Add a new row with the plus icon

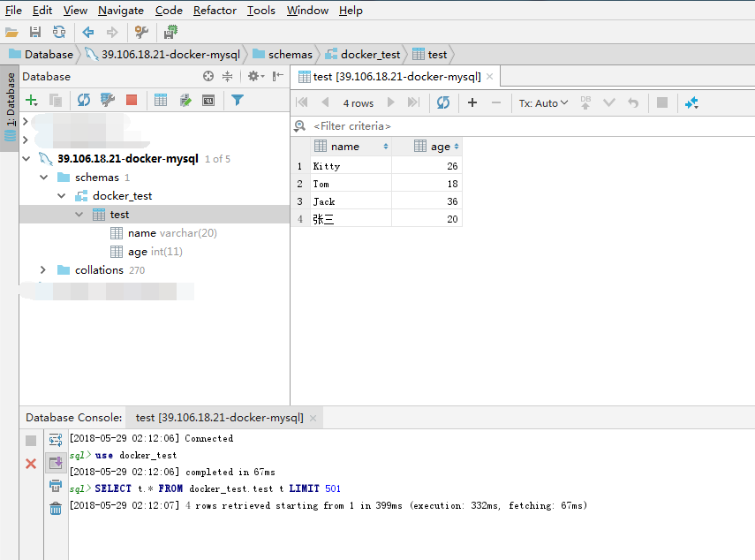tap(472, 102)
